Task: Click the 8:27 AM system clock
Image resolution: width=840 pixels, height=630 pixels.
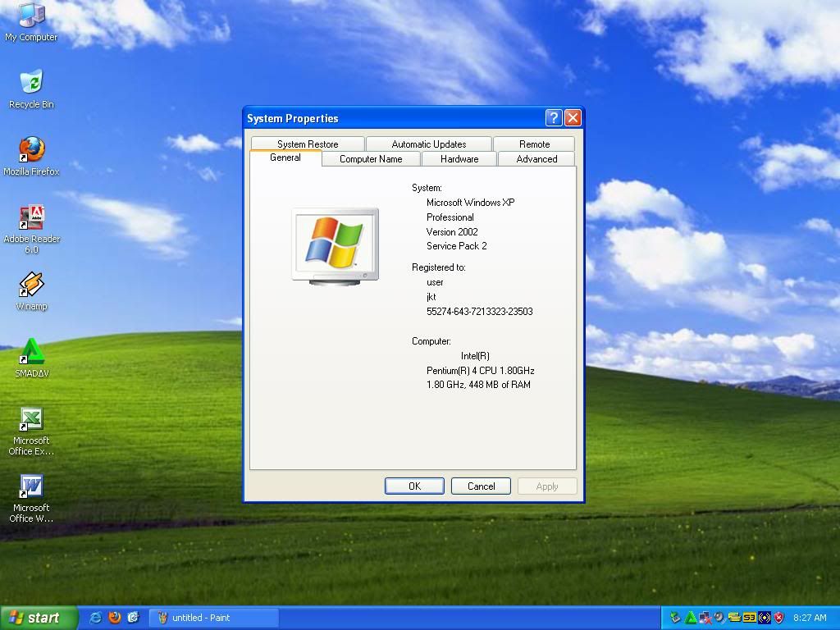Action: (810, 618)
